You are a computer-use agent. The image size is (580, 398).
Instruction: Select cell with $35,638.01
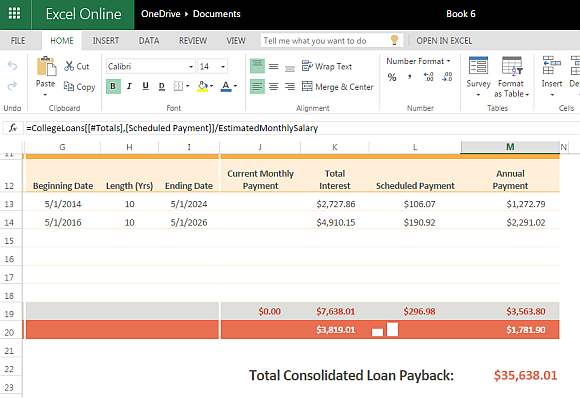pos(525,375)
